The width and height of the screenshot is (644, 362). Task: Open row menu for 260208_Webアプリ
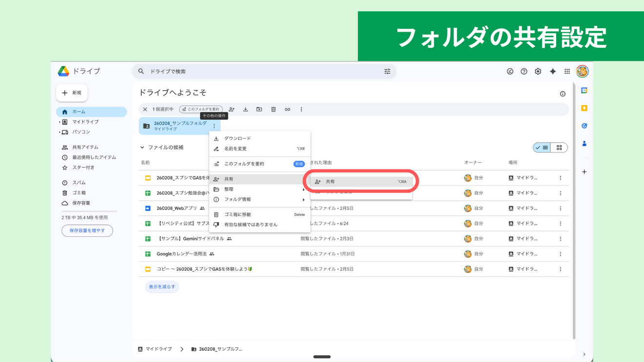(x=560, y=209)
